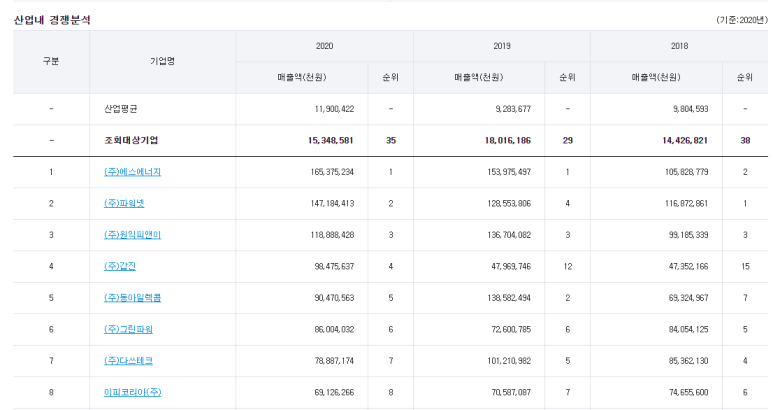Click the 산업평균 row label
Screen dimensions: 773x410
121,109
